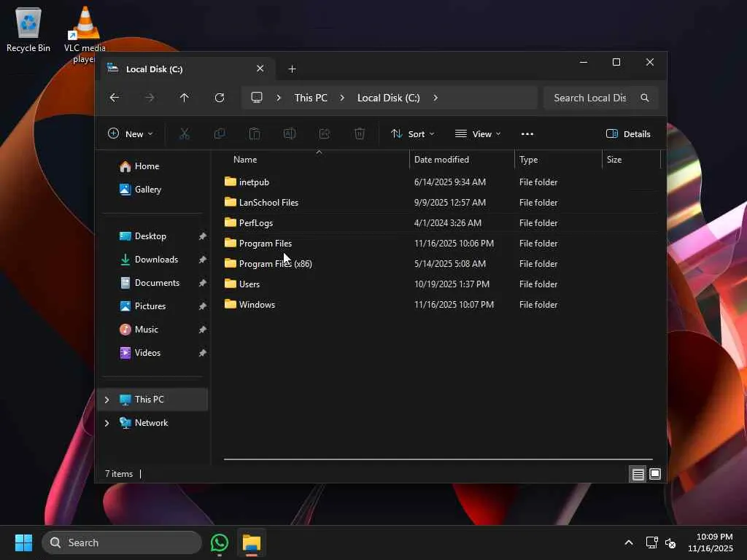Image resolution: width=747 pixels, height=560 pixels.
Task: Open the See more three-dots menu
Action: coord(527,134)
